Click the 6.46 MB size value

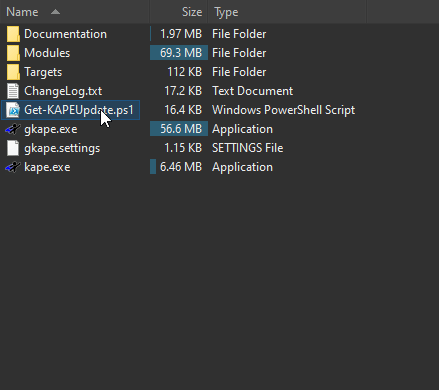181,167
